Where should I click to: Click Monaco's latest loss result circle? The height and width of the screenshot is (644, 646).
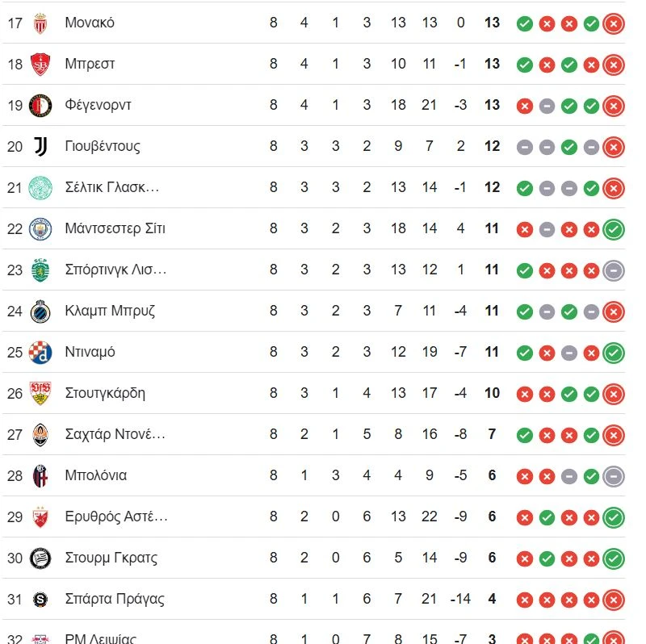point(614,23)
